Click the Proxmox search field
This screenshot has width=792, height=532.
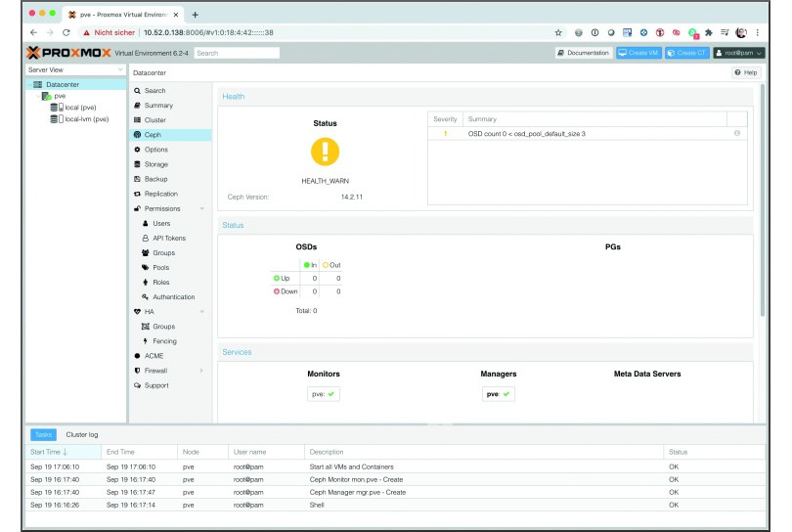(237, 53)
